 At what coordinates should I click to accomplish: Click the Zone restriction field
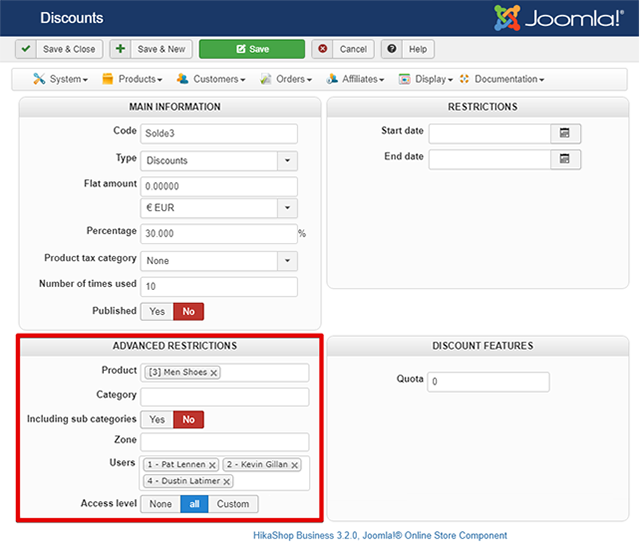224,442
